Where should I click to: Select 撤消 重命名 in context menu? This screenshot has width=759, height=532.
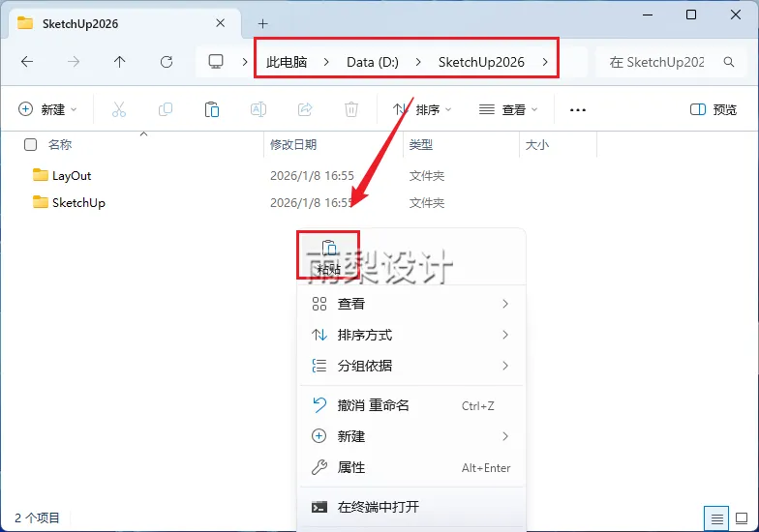click(410, 405)
